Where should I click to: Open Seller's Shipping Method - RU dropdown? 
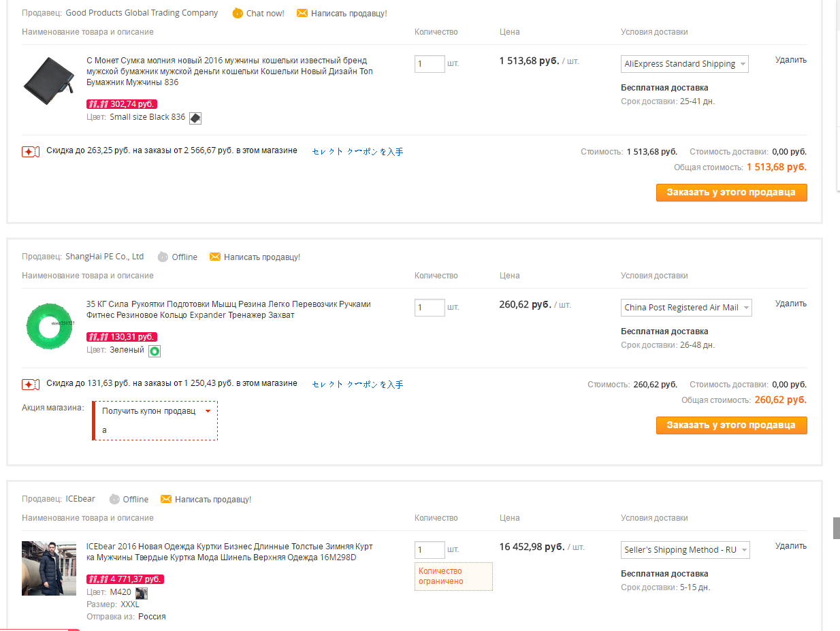click(x=685, y=550)
